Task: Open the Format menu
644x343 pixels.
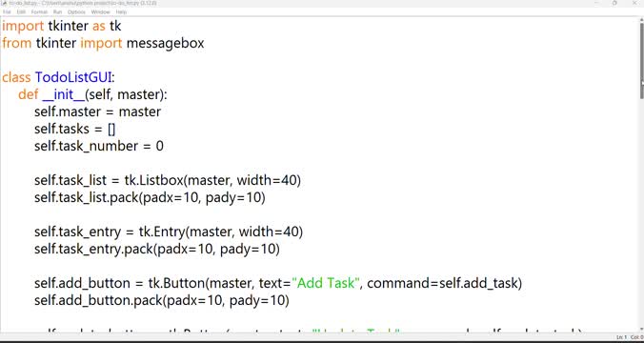Action: click(x=39, y=12)
